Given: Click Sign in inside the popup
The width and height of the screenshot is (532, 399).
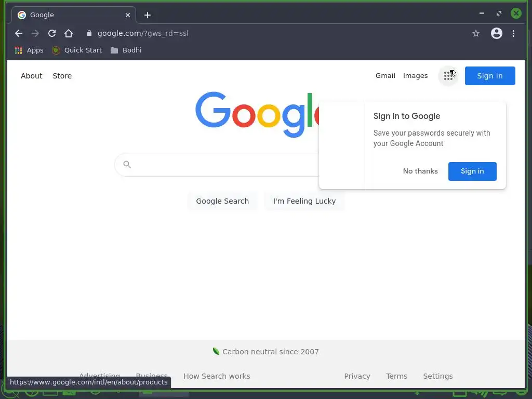Looking at the screenshot, I should [x=472, y=171].
